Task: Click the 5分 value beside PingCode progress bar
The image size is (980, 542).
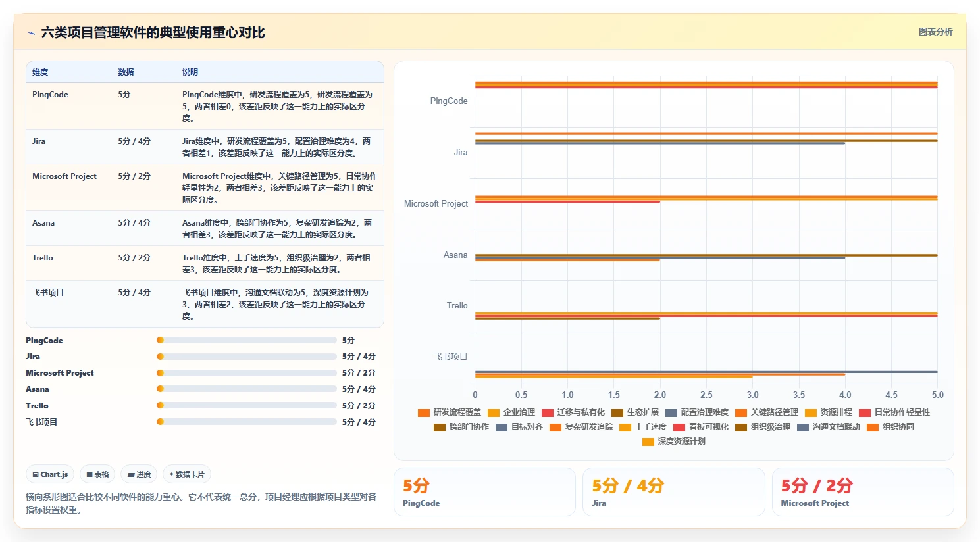Action: pyautogui.click(x=348, y=341)
